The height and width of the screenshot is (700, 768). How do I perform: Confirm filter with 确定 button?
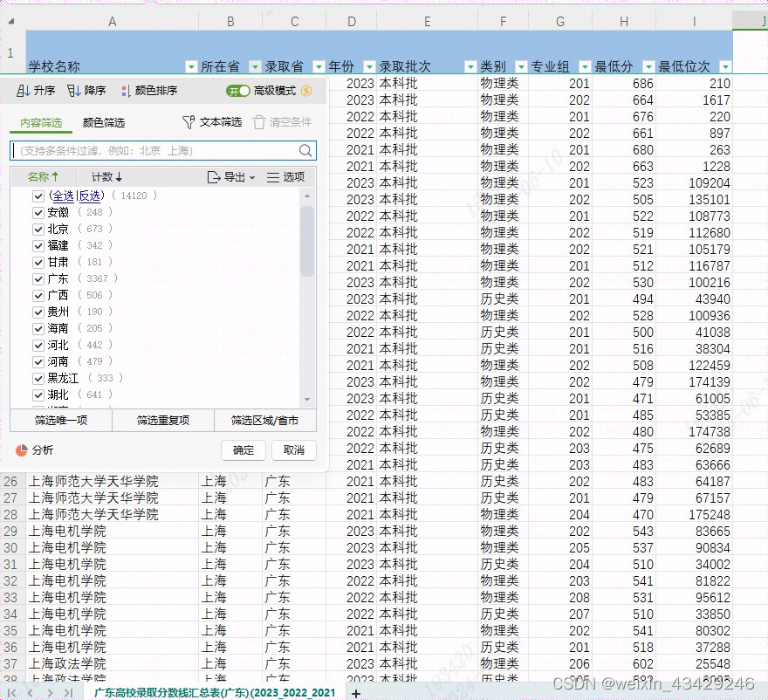coord(243,450)
